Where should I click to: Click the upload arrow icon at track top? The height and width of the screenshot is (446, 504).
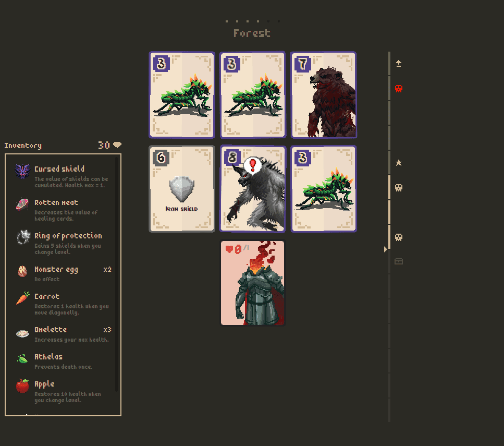click(399, 64)
